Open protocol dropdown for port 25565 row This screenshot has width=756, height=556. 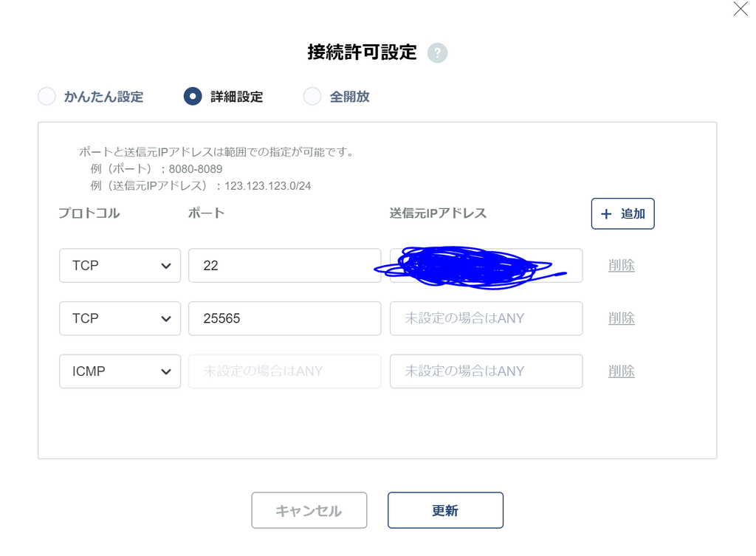(120, 319)
